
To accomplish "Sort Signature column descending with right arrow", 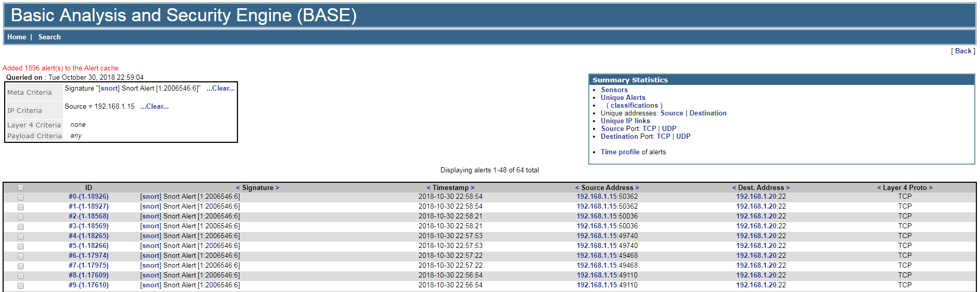I will point(277,188).
